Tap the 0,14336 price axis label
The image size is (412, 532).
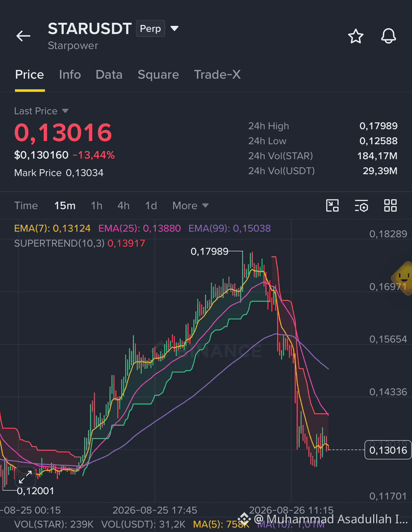388,392
